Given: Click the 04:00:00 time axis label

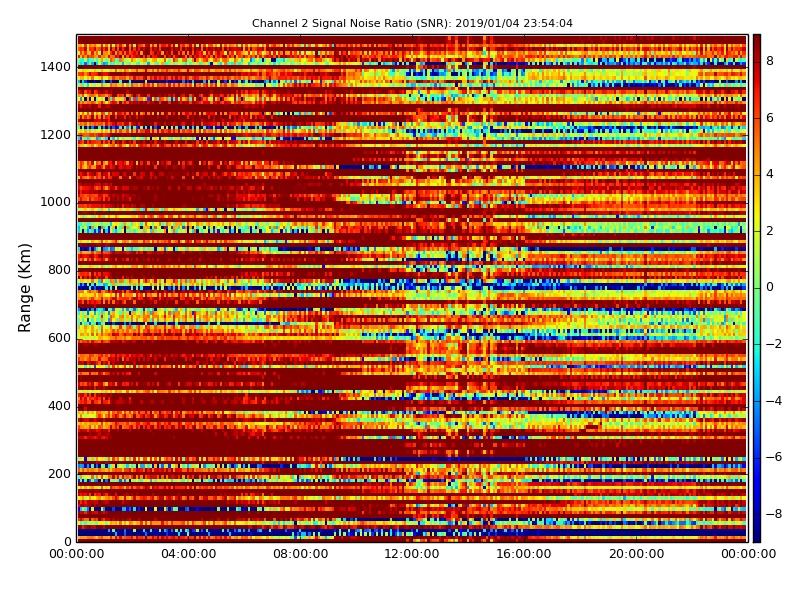Looking at the screenshot, I should [189, 554].
